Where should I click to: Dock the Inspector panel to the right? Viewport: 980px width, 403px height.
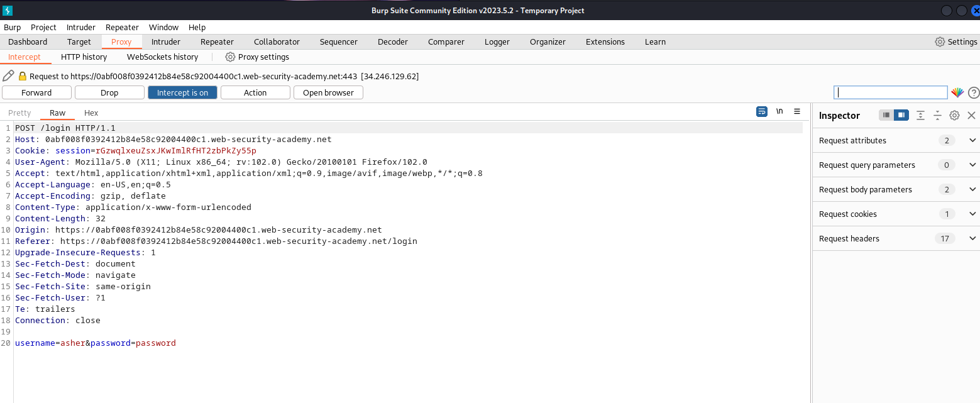901,115
